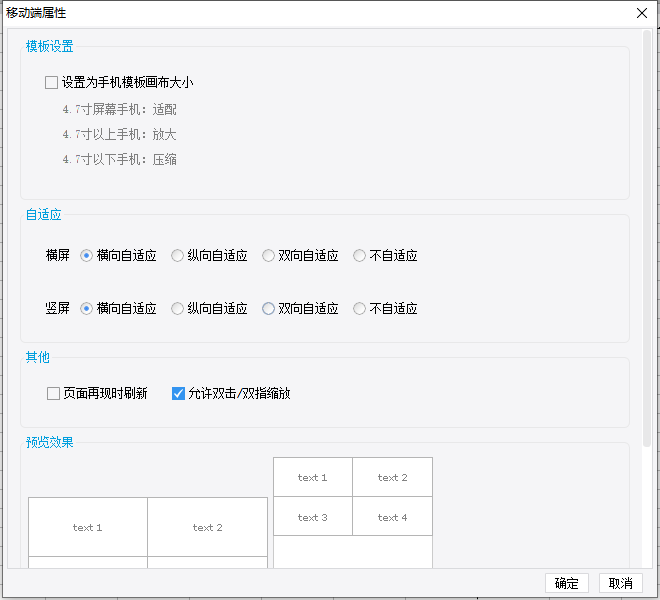Click the 模板设置 section title
The width and height of the screenshot is (660, 600).
[50, 46]
